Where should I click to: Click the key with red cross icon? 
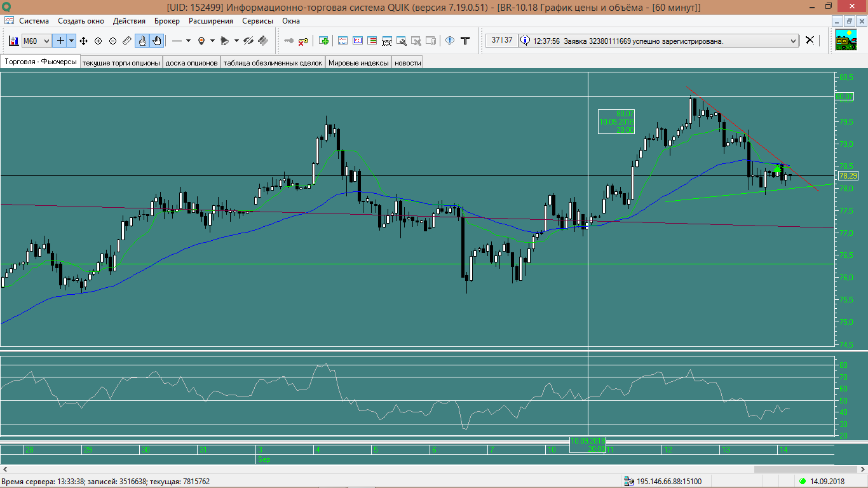304,41
